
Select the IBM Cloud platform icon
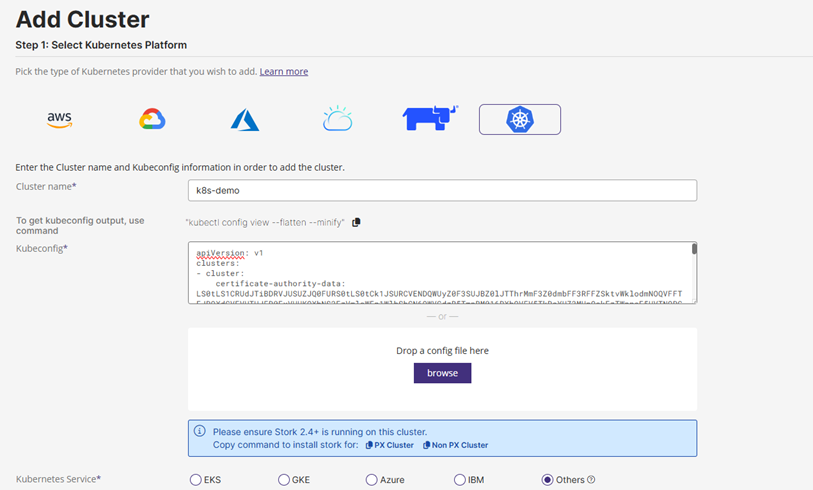click(x=338, y=118)
